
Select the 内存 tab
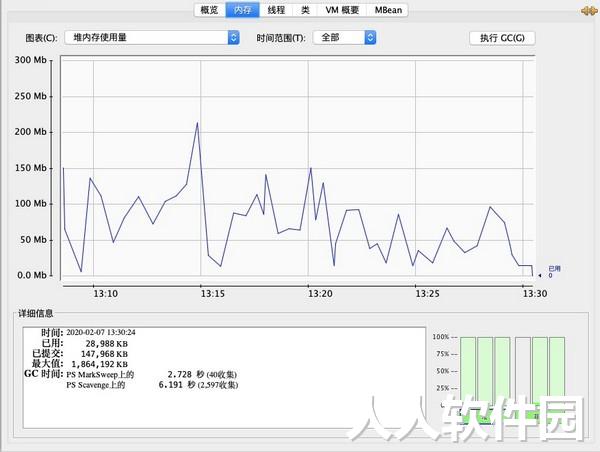tap(243, 10)
